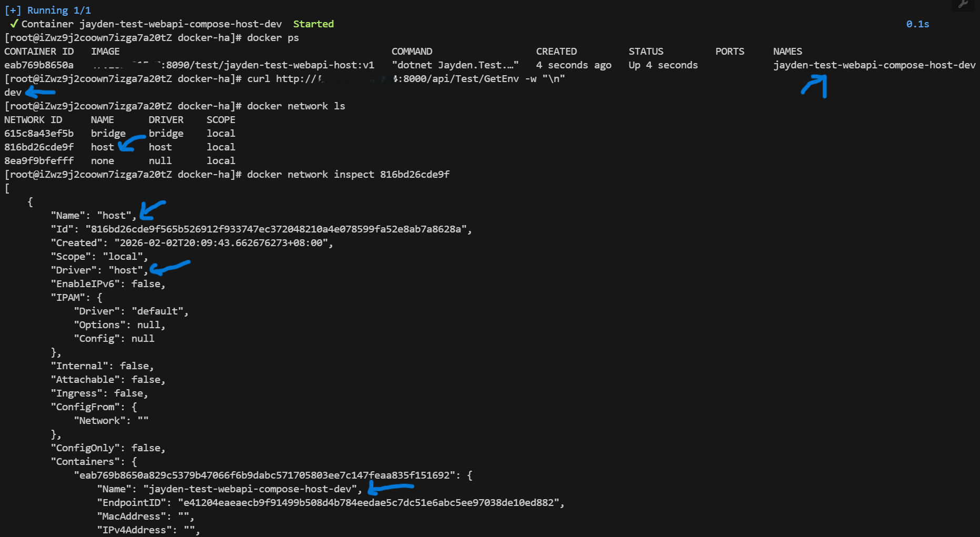The image size is (980, 537).
Task: Click the container '"Name"' JSON line
Action: point(229,489)
